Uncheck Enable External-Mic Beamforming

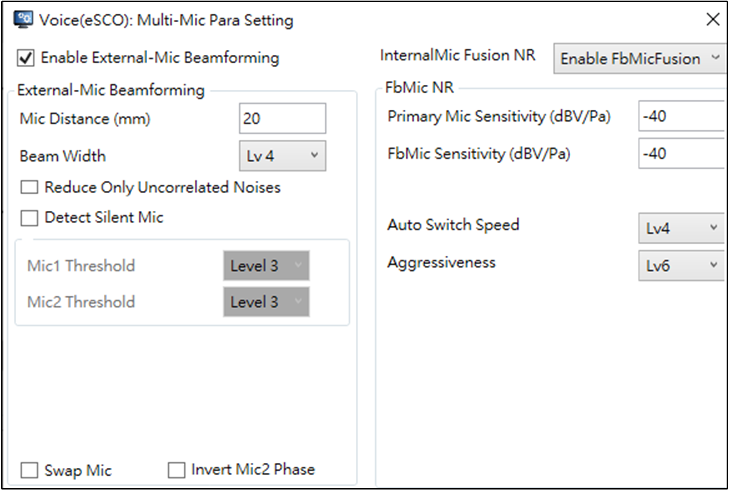point(26,58)
